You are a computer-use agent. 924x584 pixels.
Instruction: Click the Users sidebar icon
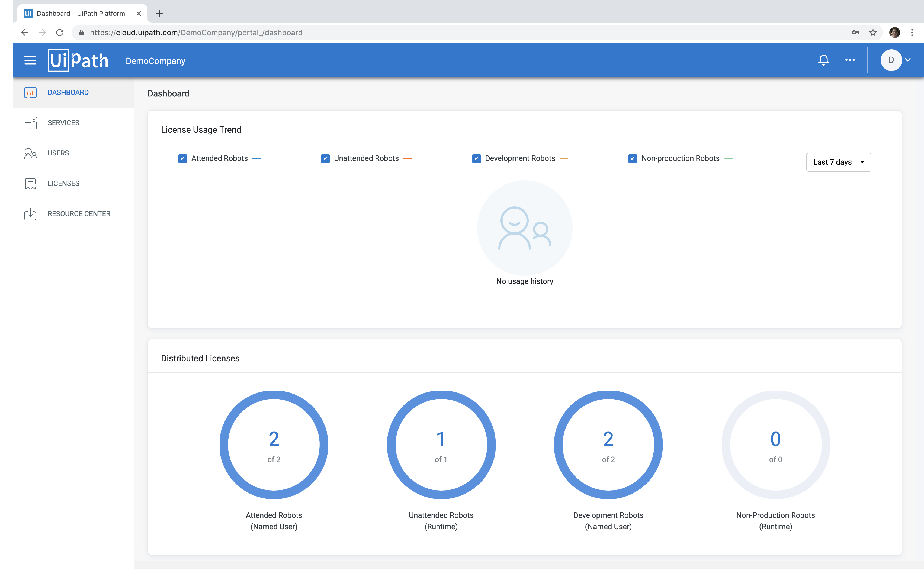(30, 153)
